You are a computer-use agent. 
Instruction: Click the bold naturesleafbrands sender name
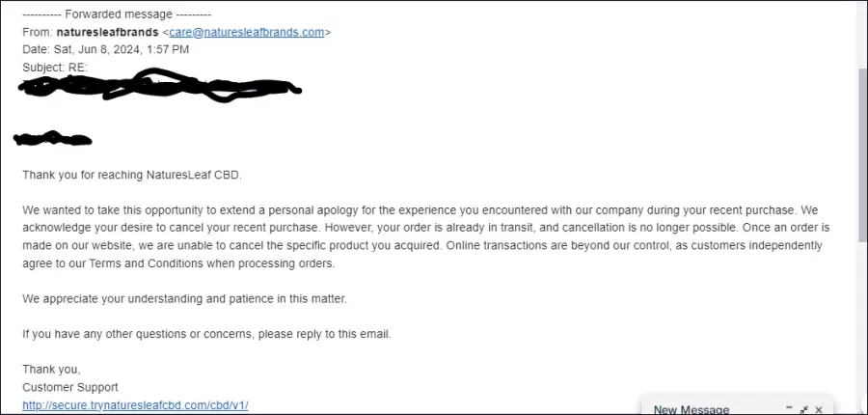(x=107, y=32)
